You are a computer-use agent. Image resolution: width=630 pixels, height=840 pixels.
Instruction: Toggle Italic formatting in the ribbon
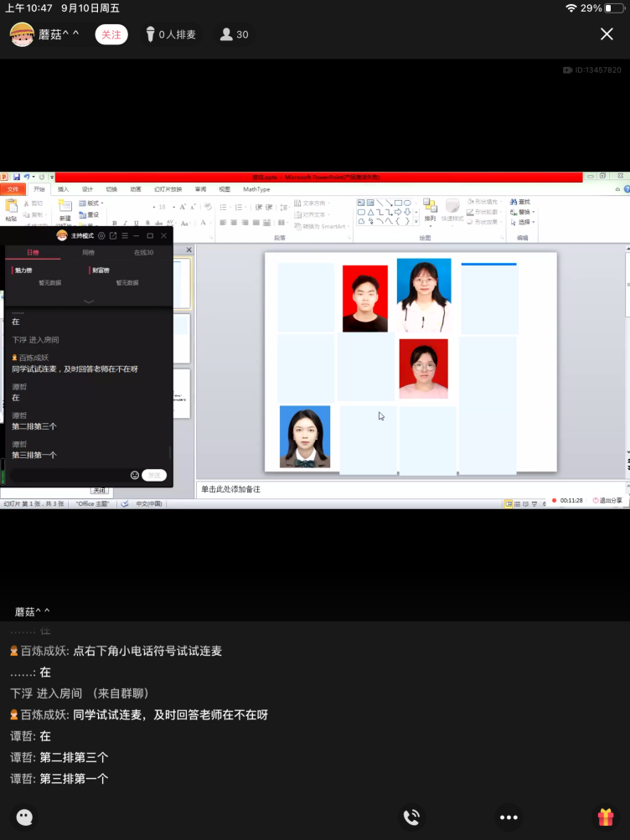click(125, 224)
